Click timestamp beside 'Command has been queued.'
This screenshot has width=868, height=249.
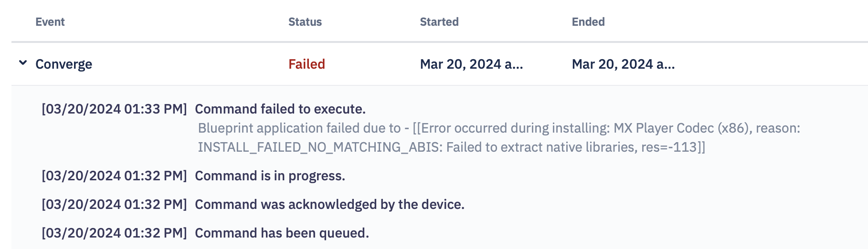114,233
